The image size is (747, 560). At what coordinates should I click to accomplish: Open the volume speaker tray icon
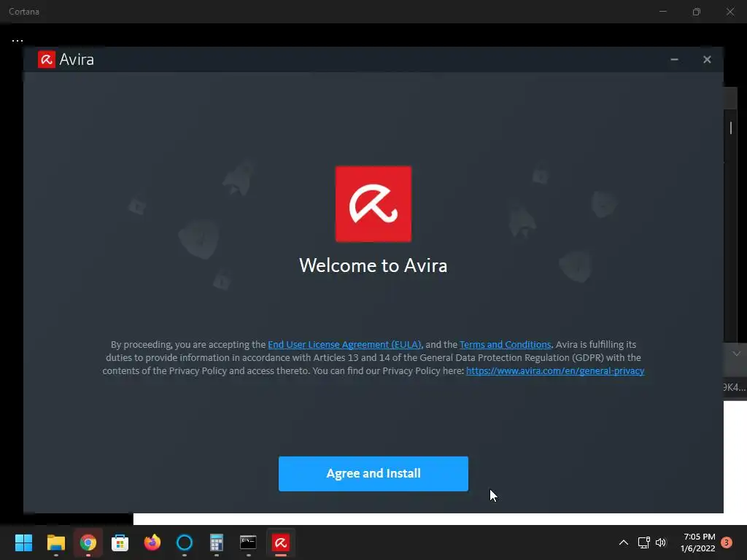coord(661,542)
